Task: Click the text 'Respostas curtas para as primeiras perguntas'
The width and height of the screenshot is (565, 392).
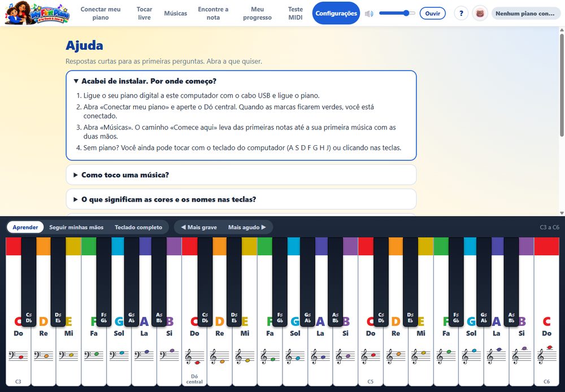Action: pyautogui.click(x=135, y=61)
